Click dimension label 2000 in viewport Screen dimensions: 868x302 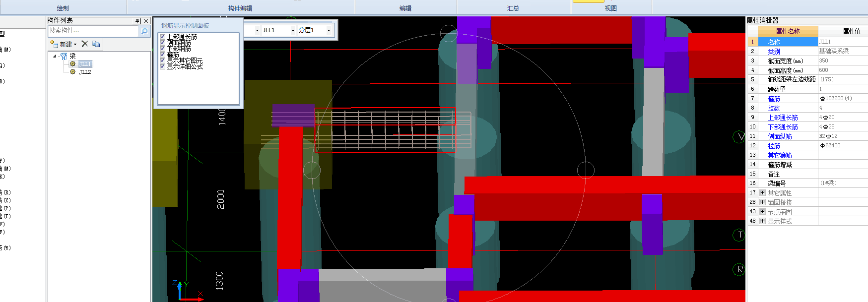click(x=221, y=199)
